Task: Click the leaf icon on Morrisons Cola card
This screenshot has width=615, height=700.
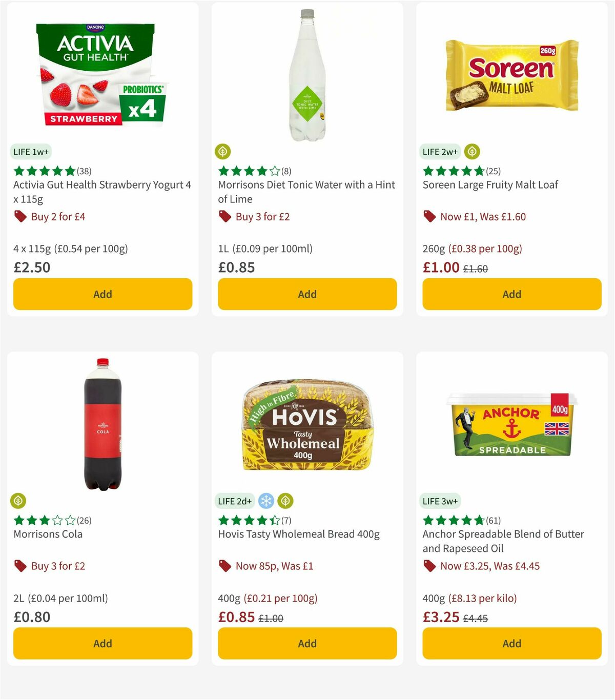Action: (x=18, y=501)
